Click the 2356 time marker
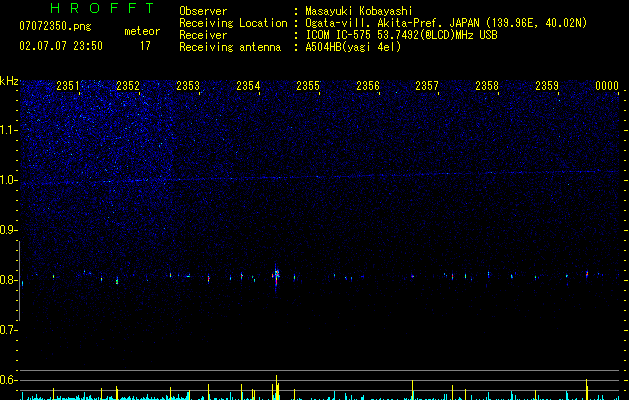The width and height of the screenshot is (629, 400). coord(368,86)
